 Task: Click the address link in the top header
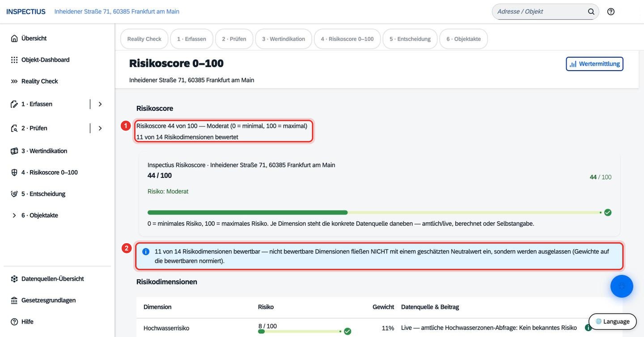117,12
